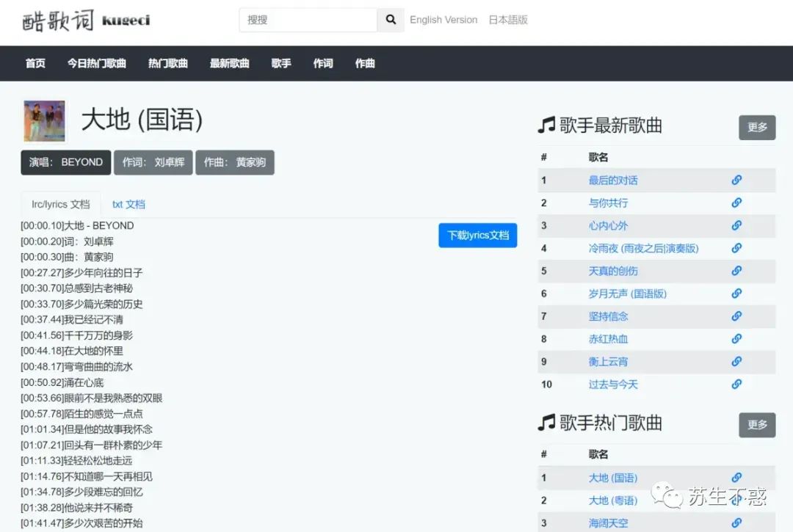This screenshot has width=793, height=532.
Task: Open the song 衝上云宵
Action: point(608,362)
